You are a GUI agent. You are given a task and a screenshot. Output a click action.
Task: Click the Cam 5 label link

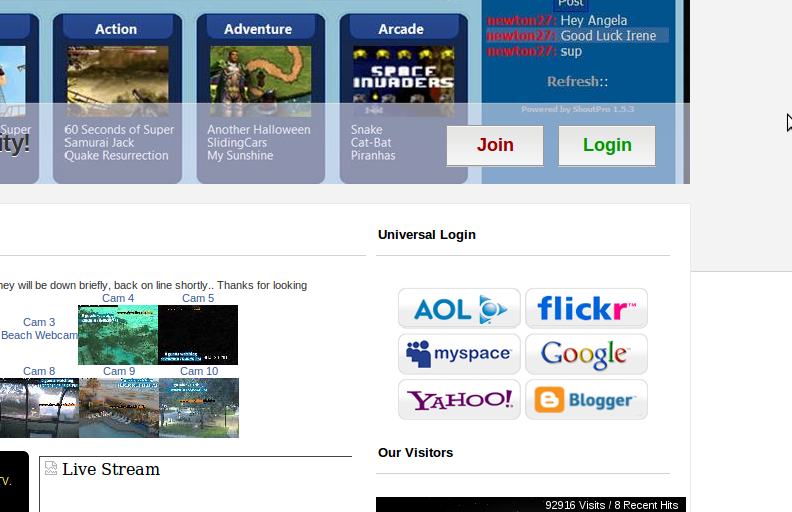[x=198, y=298]
